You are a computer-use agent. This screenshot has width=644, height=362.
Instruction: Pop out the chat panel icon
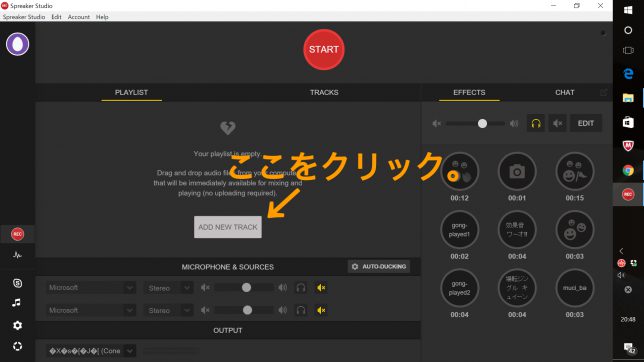pos(603,92)
